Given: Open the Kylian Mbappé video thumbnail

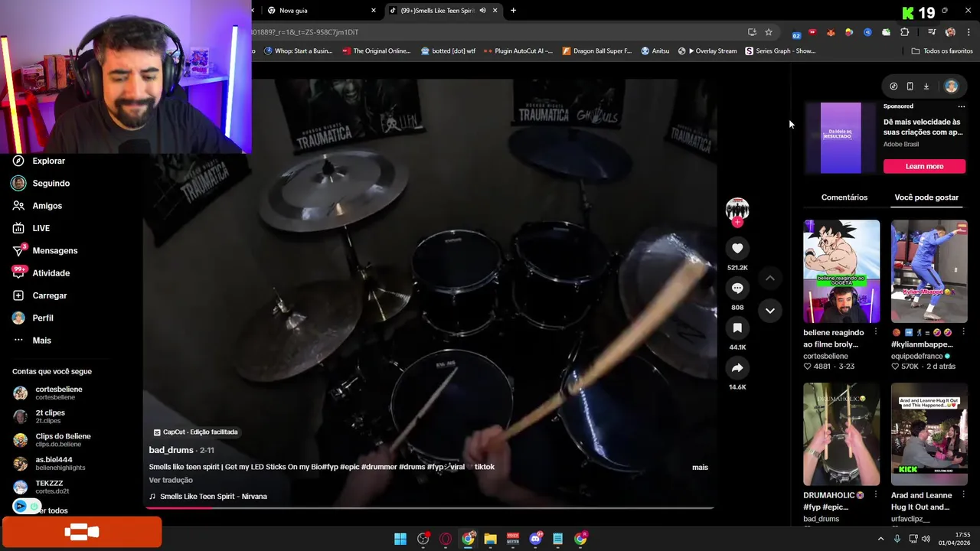Looking at the screenshot, I should coord(929,272).
